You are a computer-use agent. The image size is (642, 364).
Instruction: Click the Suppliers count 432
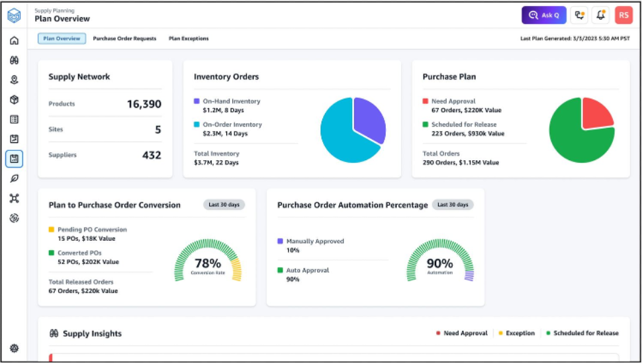point(152,155)
